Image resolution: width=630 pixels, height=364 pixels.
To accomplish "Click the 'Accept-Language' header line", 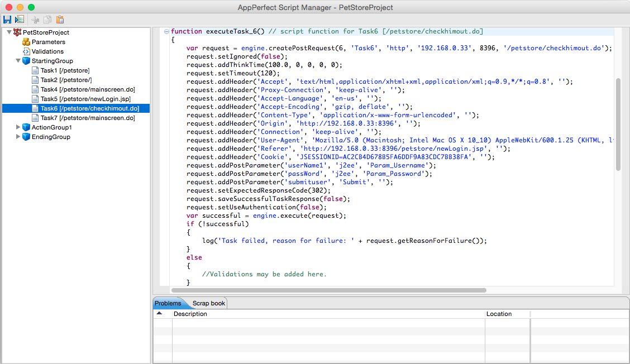I will tap(284, 98).
